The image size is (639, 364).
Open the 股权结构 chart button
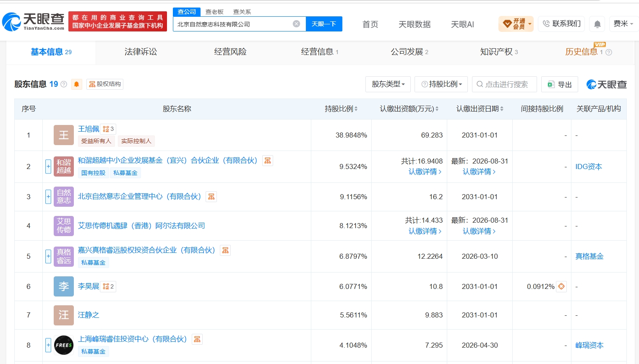click(x=105, y=84)
